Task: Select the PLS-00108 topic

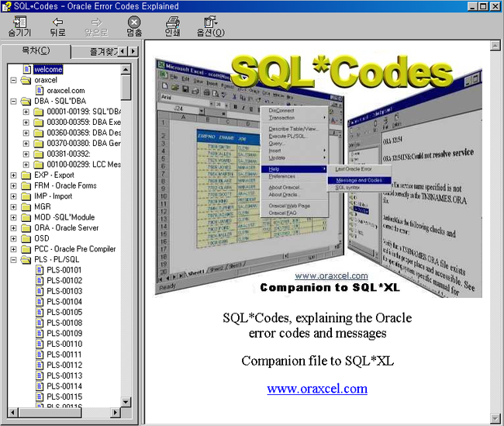Action: [64, 323]
